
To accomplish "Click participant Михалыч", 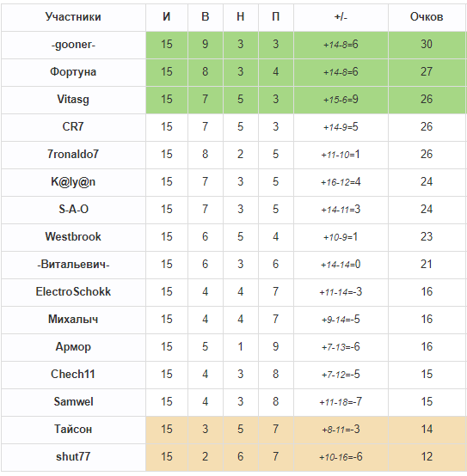I will [73, 320].
